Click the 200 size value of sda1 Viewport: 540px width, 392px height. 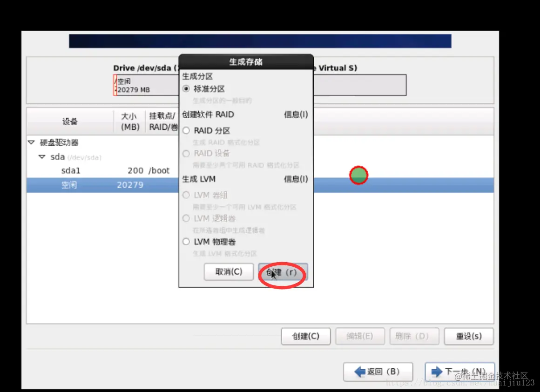(135, 170)
